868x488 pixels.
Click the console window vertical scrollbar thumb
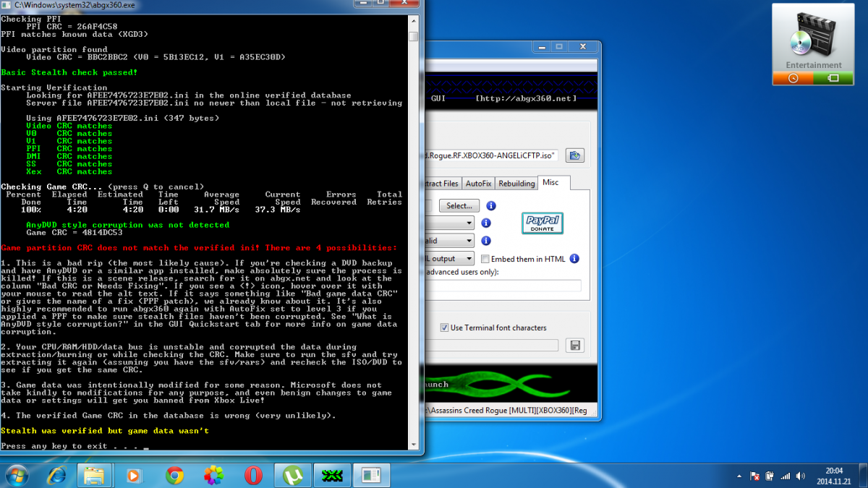click(413, 36)
